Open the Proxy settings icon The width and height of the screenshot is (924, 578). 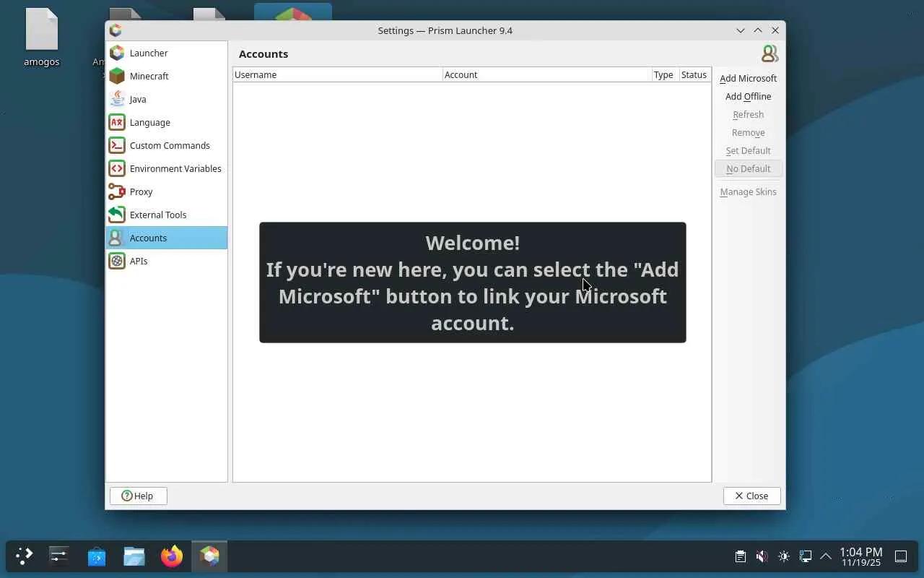(x=117, y=191)
